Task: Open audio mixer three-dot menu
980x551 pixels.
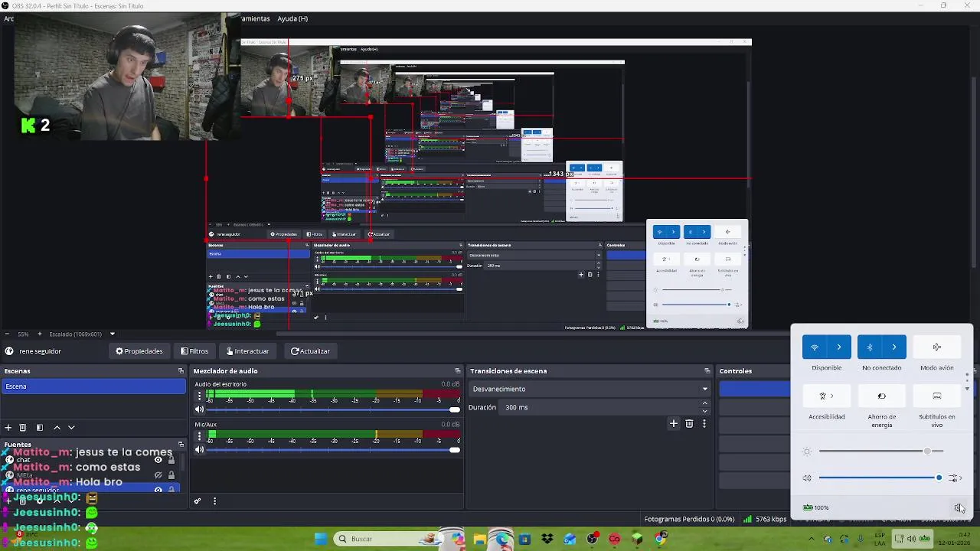Action: (x=214, y=501)
